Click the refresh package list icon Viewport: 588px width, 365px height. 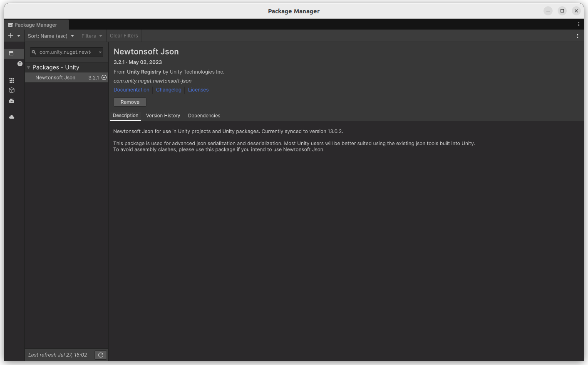pyautogui.click(x=101, y=355)
